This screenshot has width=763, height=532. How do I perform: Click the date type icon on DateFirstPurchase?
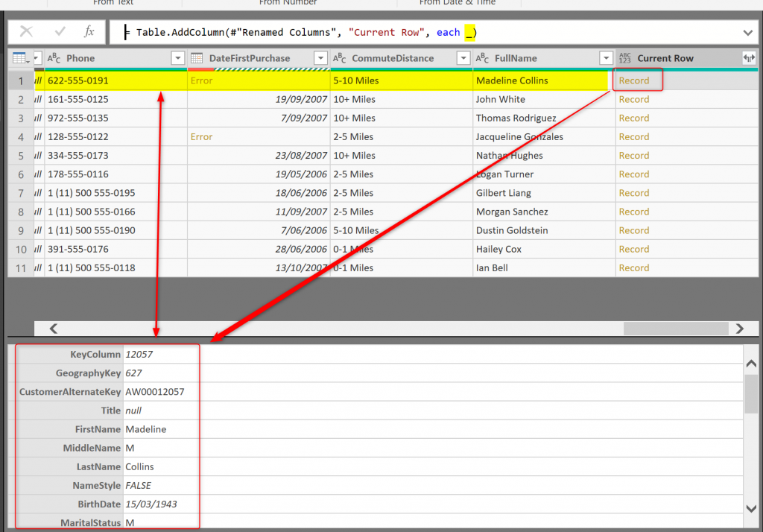(x=197, y=58)
